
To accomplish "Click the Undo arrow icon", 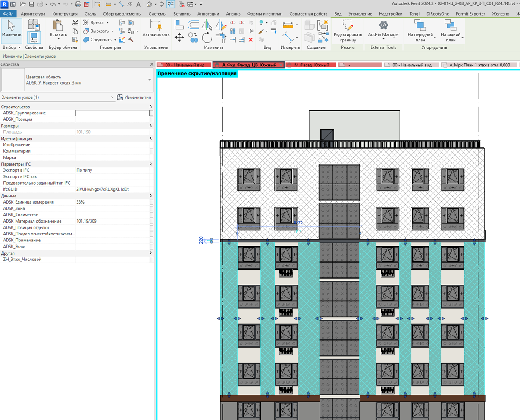I will tap(52, 4).
